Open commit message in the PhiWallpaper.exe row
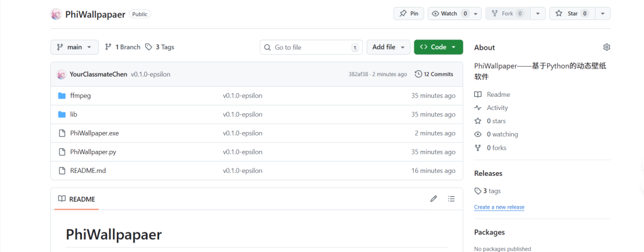Image resolution: width=644 pixels, height=252 pixels. coord(243,133)
